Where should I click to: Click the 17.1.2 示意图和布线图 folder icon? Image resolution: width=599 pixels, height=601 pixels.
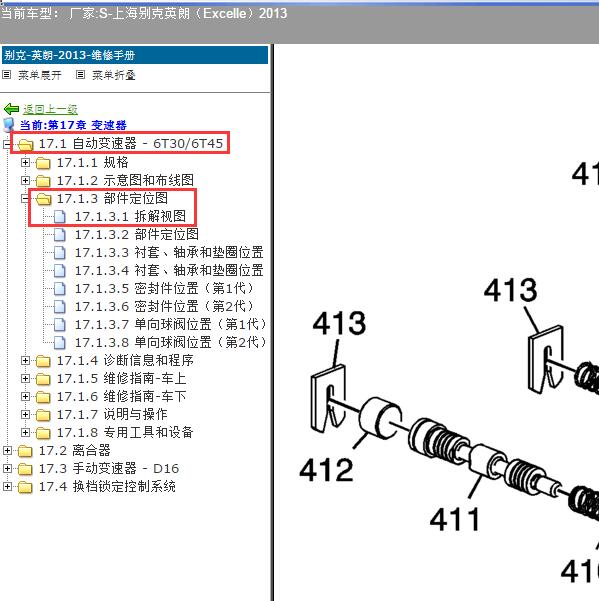(x=43, y=181)
